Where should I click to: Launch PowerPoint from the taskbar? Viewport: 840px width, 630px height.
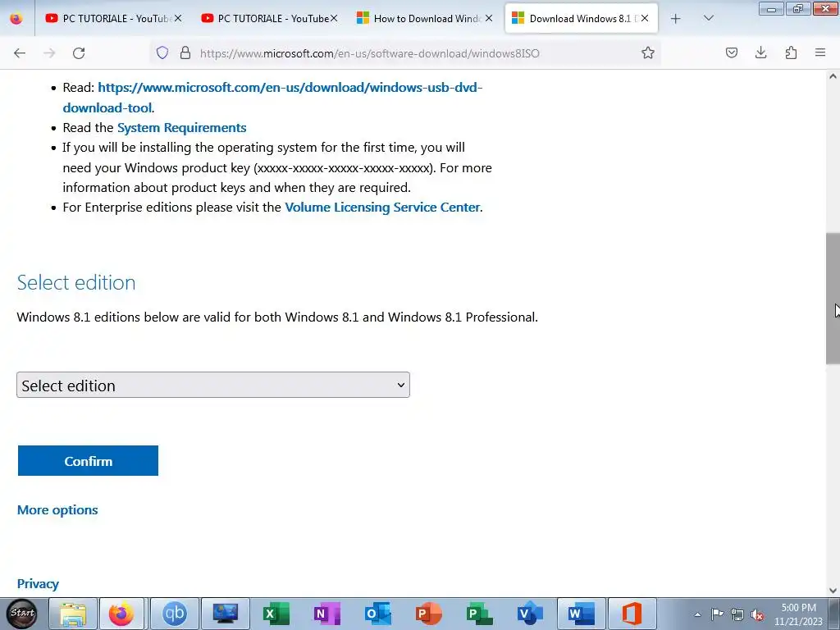tap(428, 614)
